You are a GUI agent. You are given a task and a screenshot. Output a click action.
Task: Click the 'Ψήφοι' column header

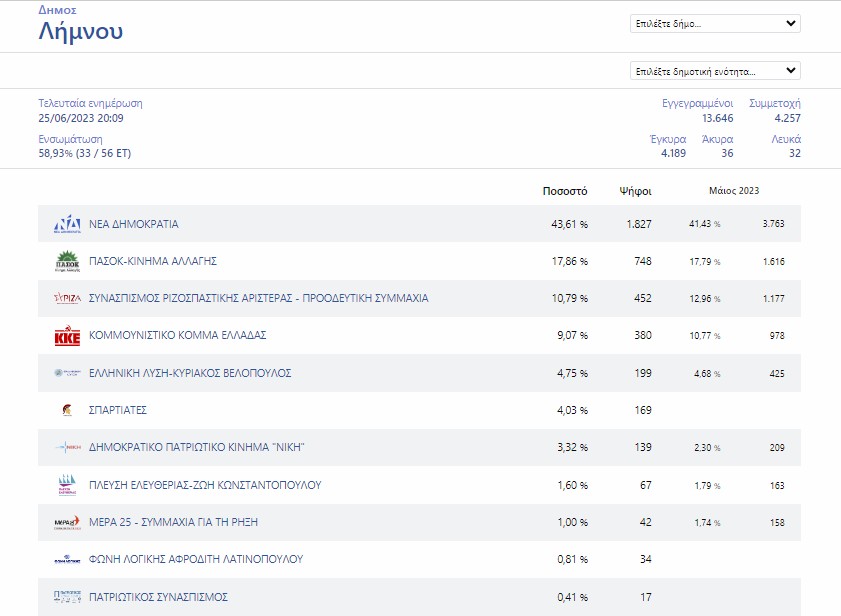coord(636,190)
